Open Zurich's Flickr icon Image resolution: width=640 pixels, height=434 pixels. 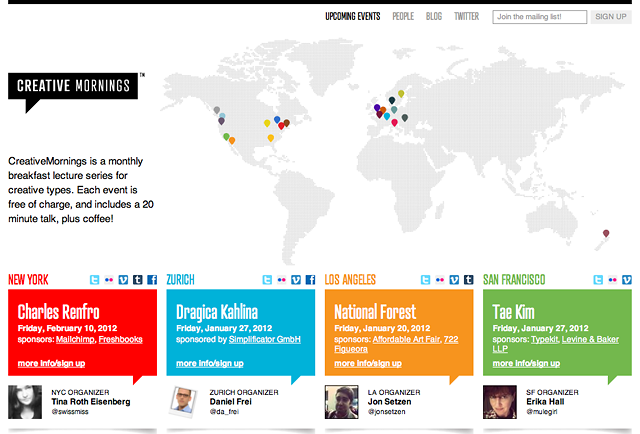pos(281,280)
